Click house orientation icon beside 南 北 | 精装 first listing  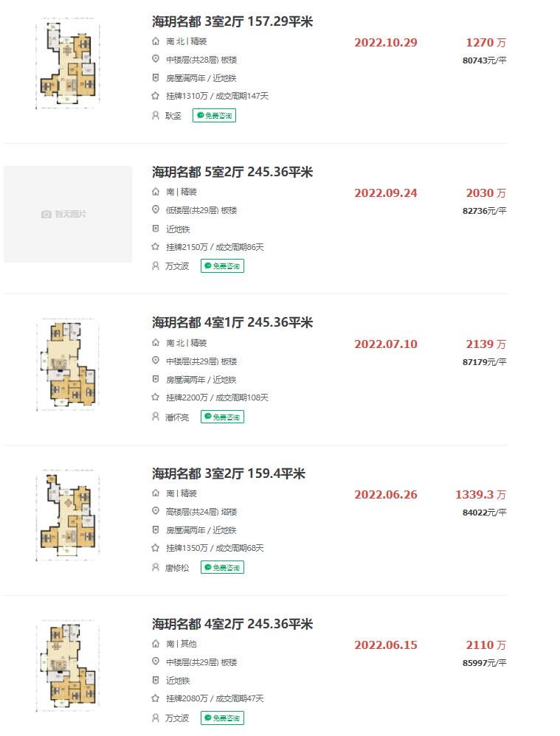(x=156, y=41)
